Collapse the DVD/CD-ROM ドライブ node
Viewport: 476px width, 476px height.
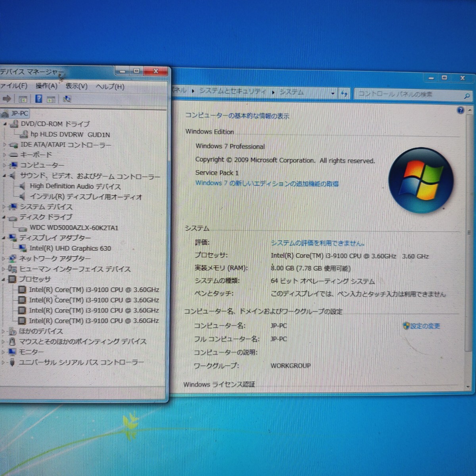5,124
